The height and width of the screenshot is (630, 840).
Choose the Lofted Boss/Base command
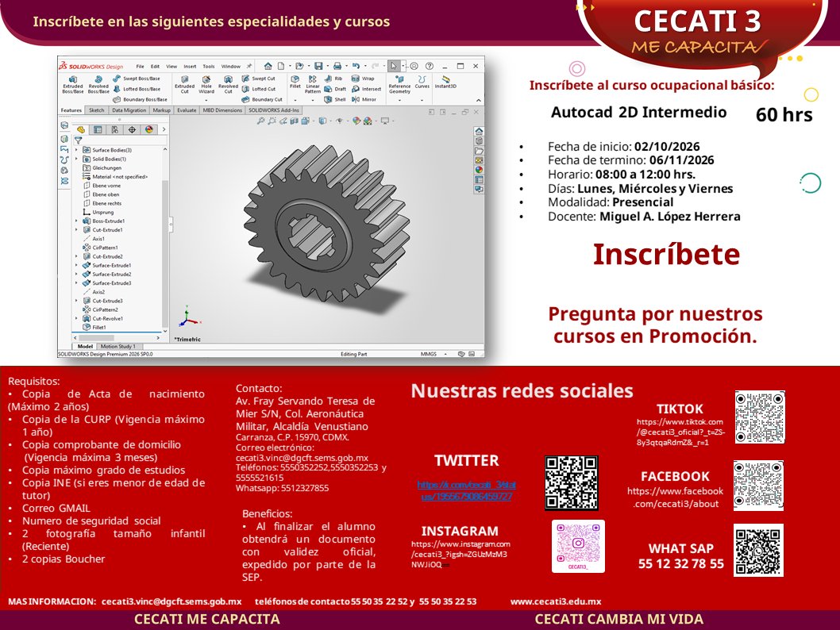click(137, 89)
